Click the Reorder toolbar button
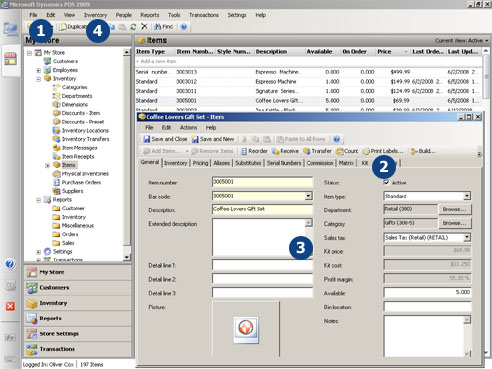The image size is (492, 369). coord(254,151)
